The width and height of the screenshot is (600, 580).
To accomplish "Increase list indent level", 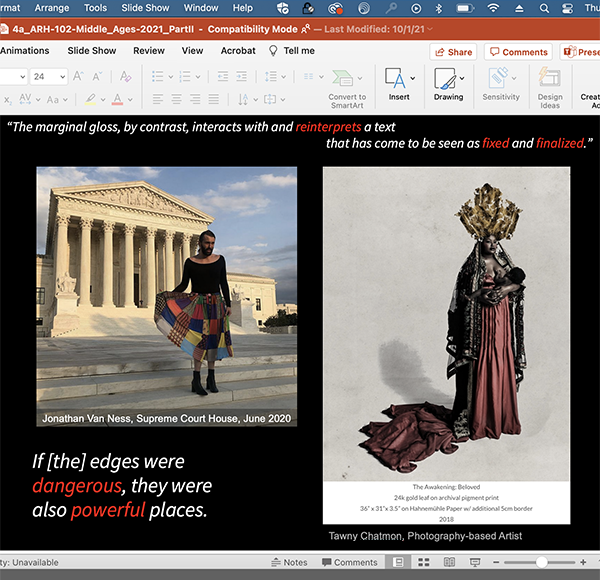I will click(x=241, y=77).
